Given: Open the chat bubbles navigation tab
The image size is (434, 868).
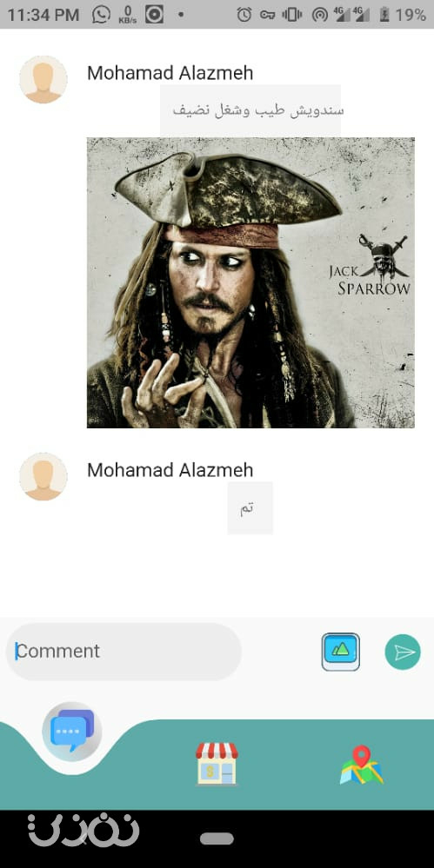Looking at the screenshot, I should coord(72,731).
